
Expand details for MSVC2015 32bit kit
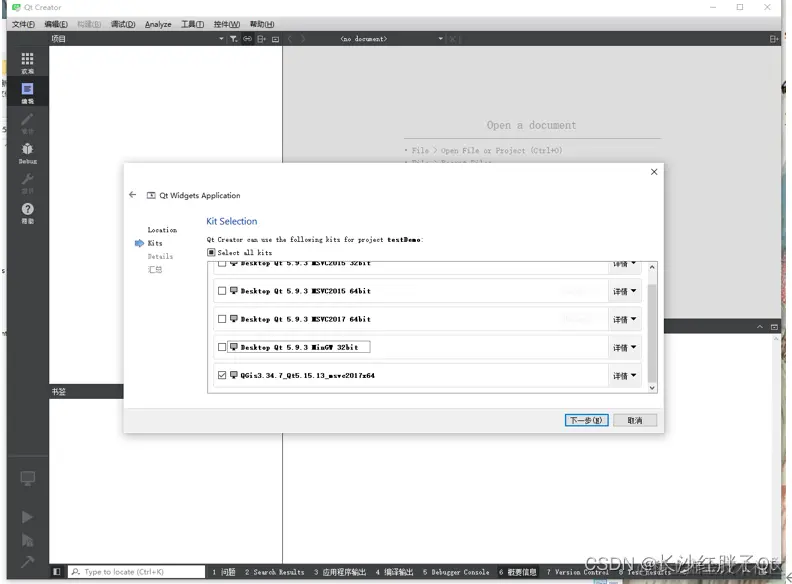(625, 264)
